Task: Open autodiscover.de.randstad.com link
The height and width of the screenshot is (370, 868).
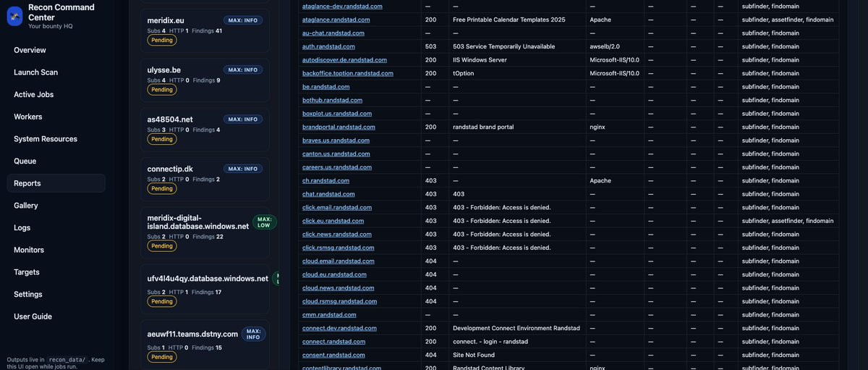Action: (x=344, y=59)
